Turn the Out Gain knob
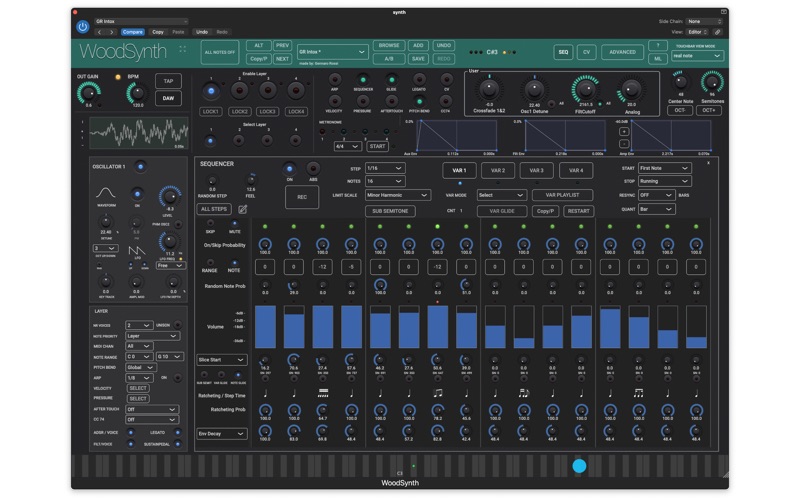Screen dimensions: 800x500 (x=88, y=93)
